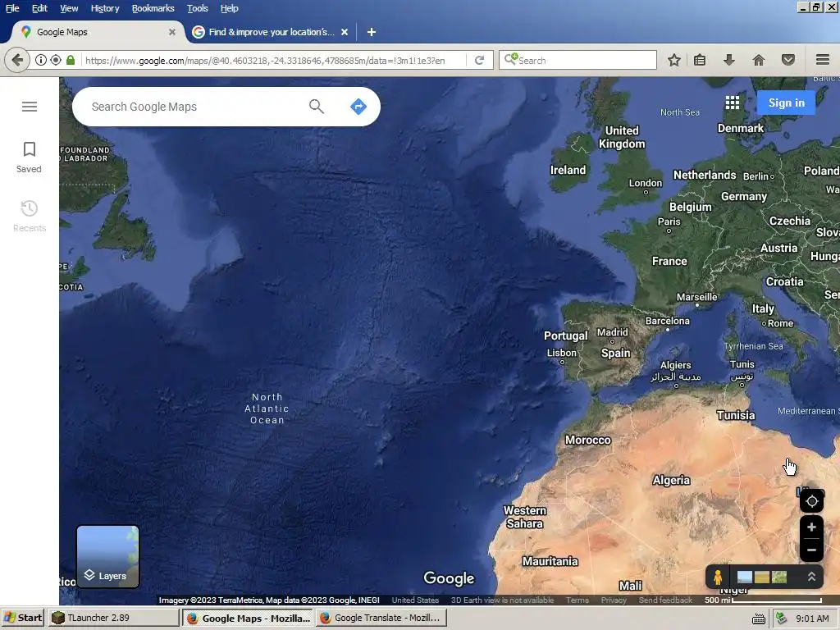Open the Bookmarks menu
The width and height of the screenshot is (840, 630).
click(153, 8)
